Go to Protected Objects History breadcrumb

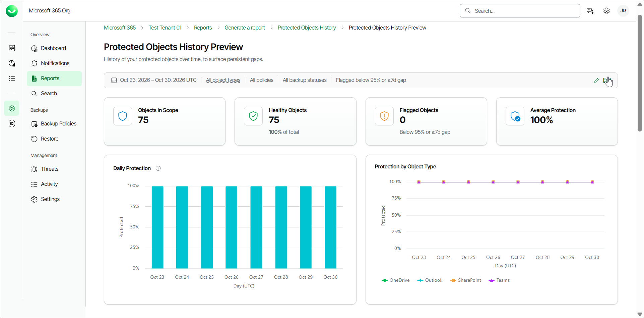pyautogui.click(x=307, y=28)
